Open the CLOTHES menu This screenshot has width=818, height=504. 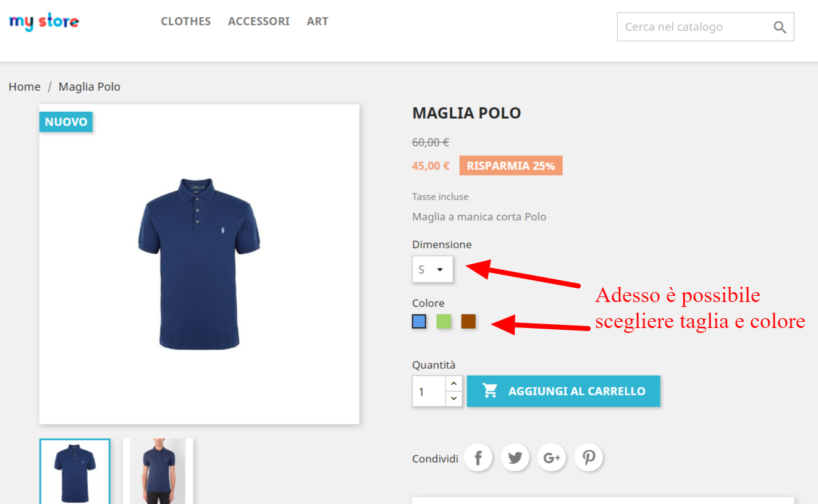185,21
